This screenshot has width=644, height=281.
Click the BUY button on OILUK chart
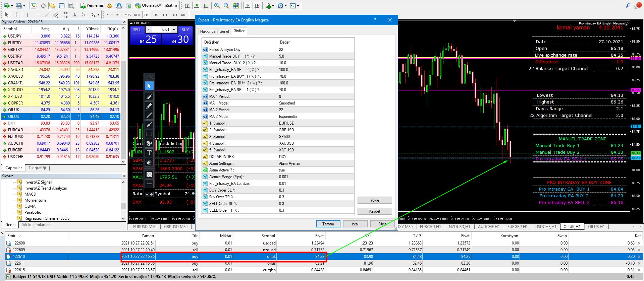(x=185, y=29)
